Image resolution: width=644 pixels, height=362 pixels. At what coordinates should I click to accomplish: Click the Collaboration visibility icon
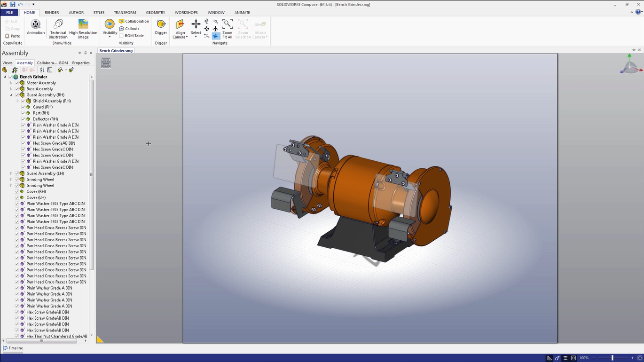(x=122, y=21)
